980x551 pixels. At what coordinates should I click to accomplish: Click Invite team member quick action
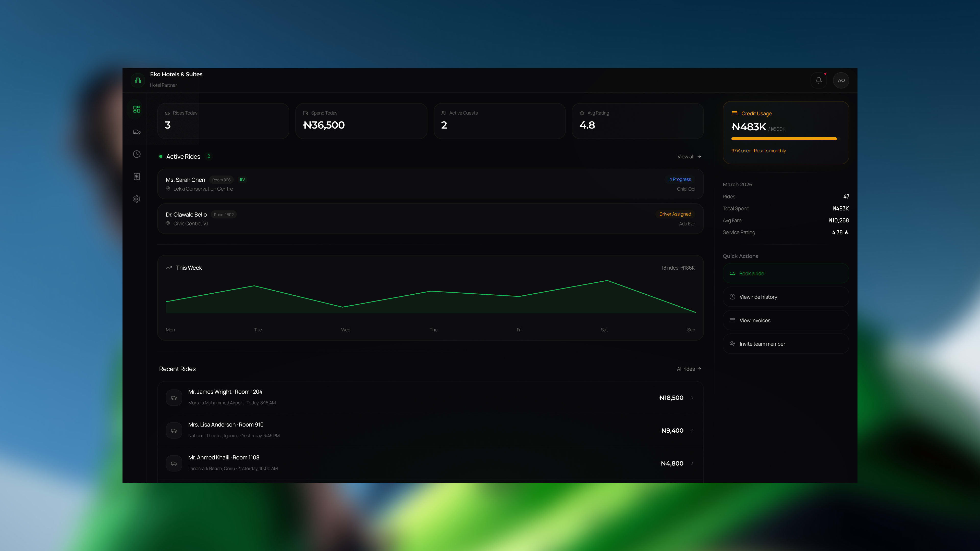tap(786, 344)
